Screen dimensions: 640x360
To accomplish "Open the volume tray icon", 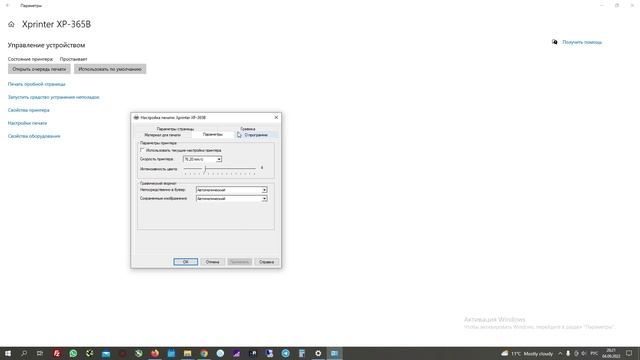I will click(584, 353).
